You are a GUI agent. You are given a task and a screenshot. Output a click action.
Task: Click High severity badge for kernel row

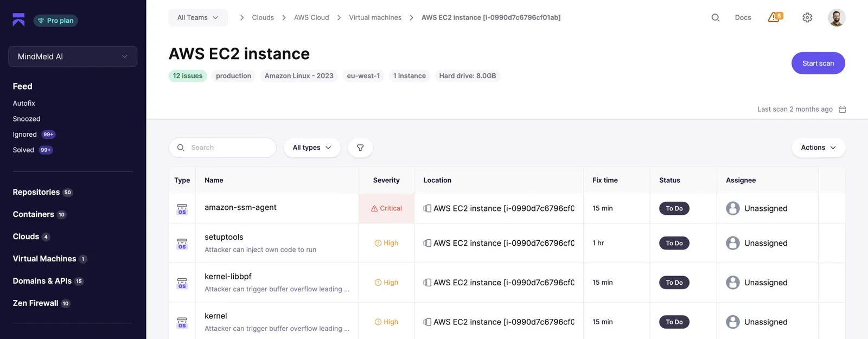pos(386,322)
